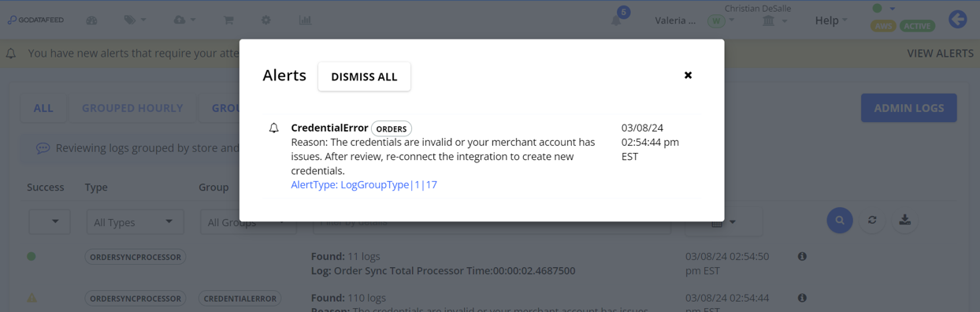The image size is (980, 312).
Task: Open the bar chart analytics icon
Action: point(305,20)
